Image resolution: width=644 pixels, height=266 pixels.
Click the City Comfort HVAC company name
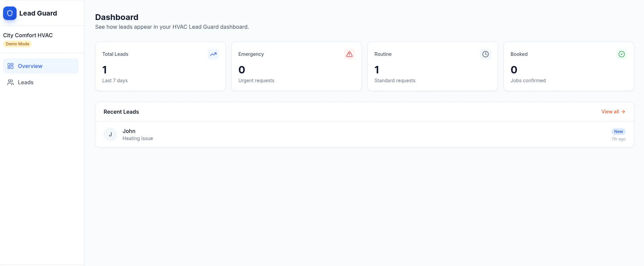click(x=28, y=35)
